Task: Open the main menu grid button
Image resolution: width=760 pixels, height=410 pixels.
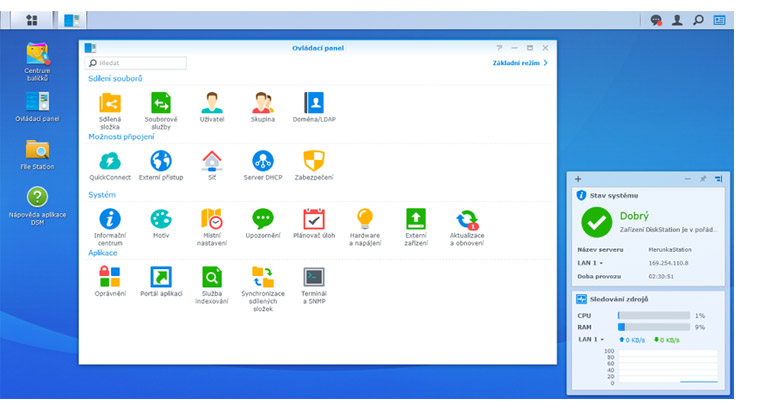Action: [x=32, y=20]
